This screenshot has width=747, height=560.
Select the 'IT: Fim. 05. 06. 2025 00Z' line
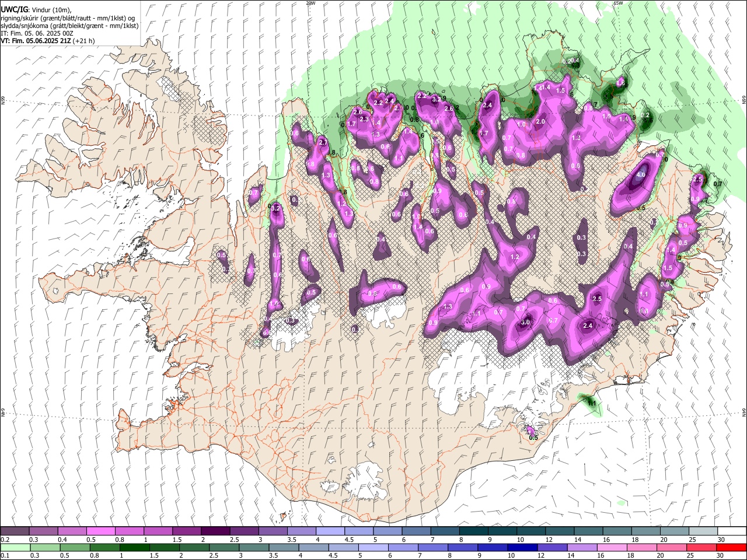click(x=37, y=33)
